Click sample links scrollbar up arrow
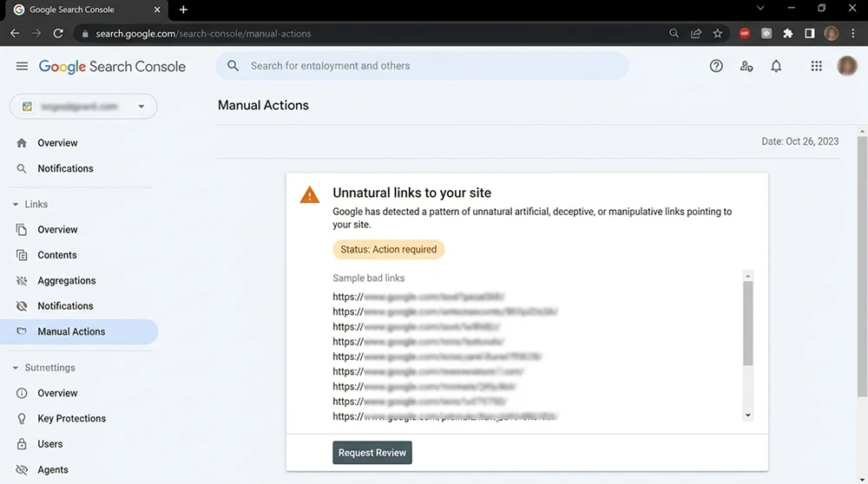 coord(748,276)
